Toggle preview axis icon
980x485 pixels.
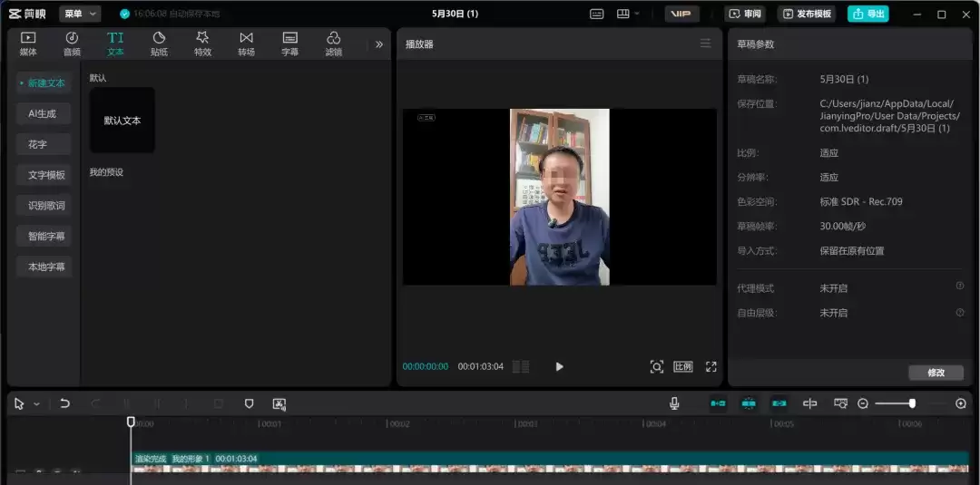[x=810, y=403]
